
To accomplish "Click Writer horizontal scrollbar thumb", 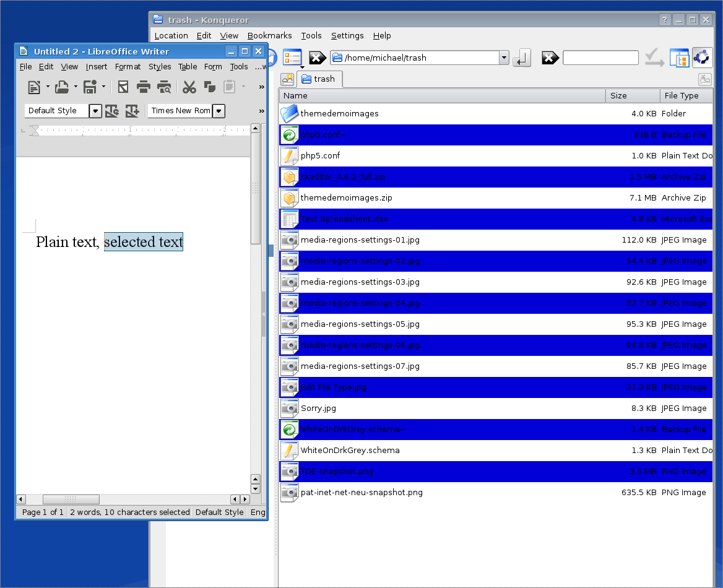I will pyautogui.click(x=71, y=499).
